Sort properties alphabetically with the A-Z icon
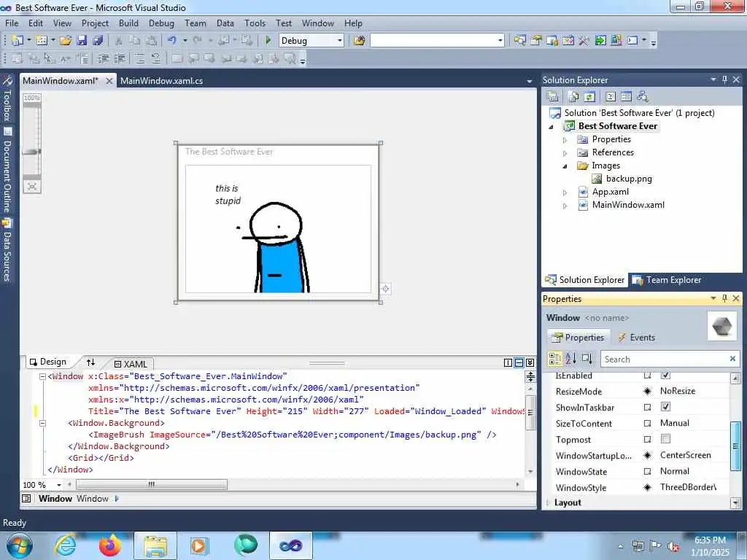 [570, 358]
